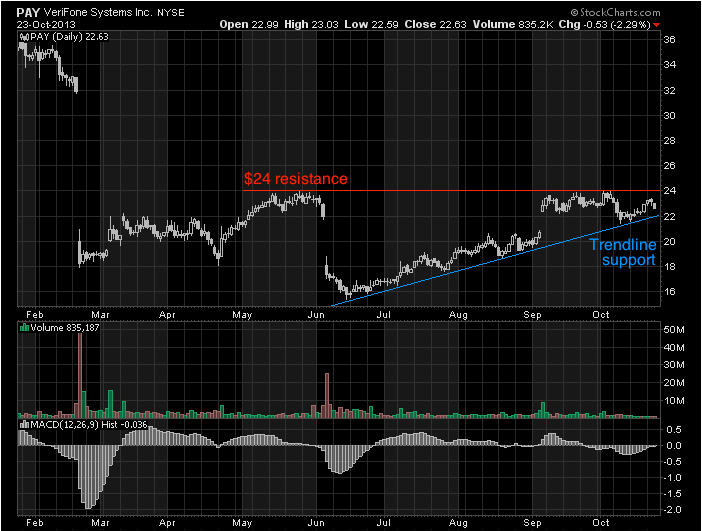This screenshot has height=531, width=702.
Task: Click the 30 price axis label
Action: tap(670, 116)
